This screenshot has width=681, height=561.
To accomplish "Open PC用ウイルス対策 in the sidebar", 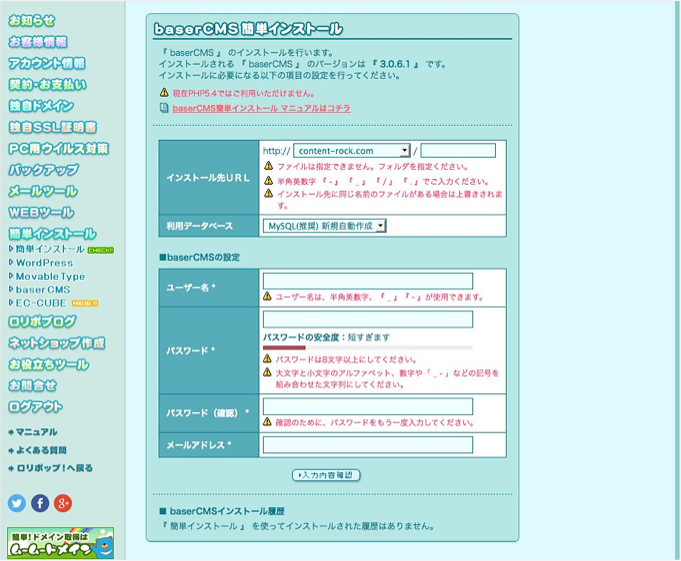I will coord(59,148).
